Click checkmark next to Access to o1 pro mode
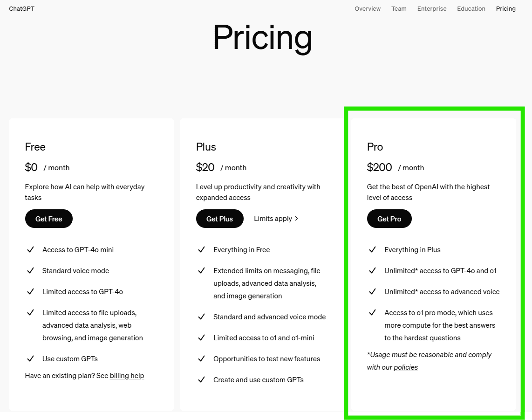The image size is (532, 420). click(x=372, y=313)
